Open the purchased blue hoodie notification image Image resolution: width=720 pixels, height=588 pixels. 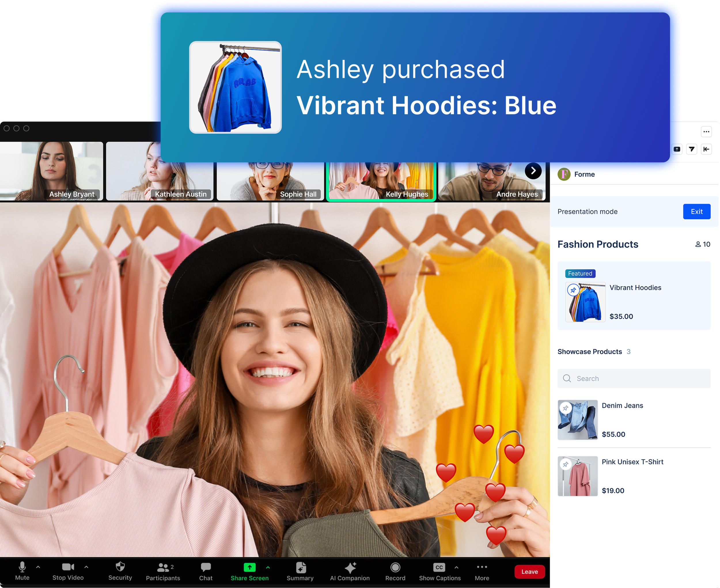(236, 88)
